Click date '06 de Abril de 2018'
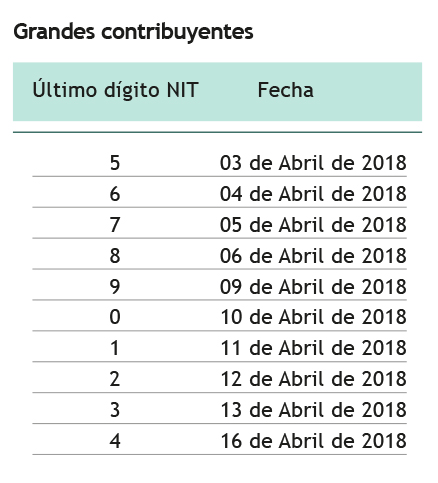This screenshot has height=483, width=438. (313, 256)
